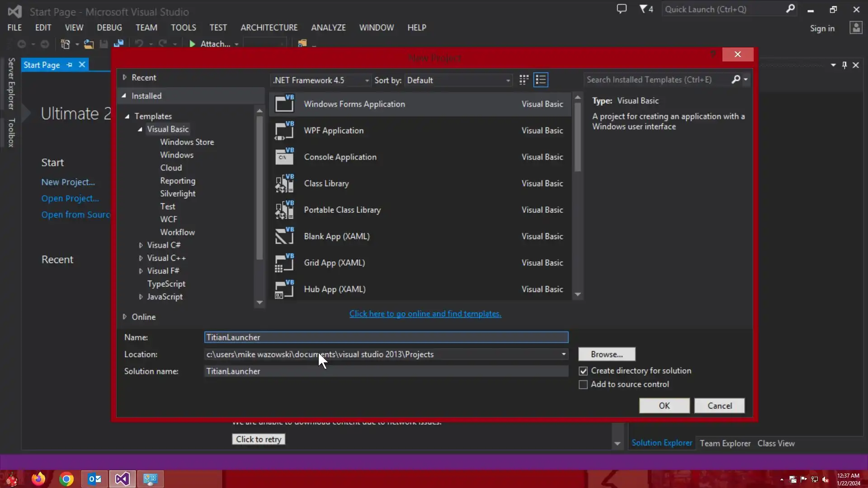Image resolution: width=868 pixels, height=488 pixels.
Task: Select the Console Application template icon
Action: pyautogui.click(x=284, y=157)
